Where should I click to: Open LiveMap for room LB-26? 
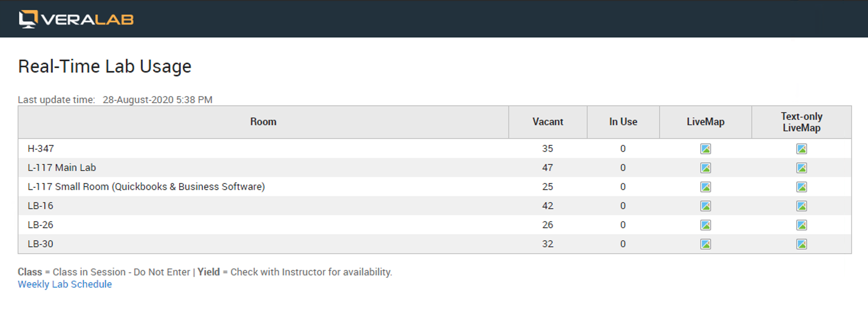point(705,225)
